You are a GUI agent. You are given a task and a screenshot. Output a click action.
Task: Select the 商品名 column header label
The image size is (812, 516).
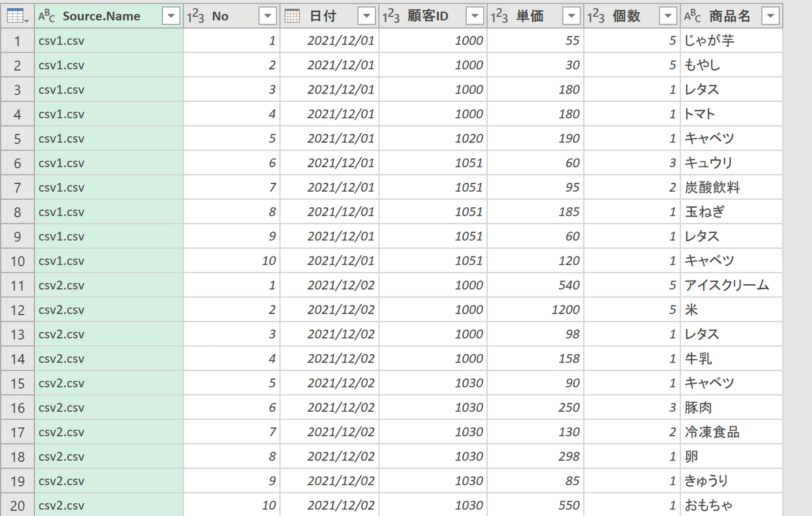(x=729, y=16)
